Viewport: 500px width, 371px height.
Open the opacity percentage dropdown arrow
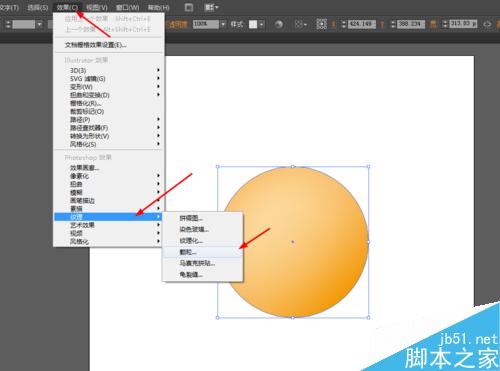coord(223,24)
